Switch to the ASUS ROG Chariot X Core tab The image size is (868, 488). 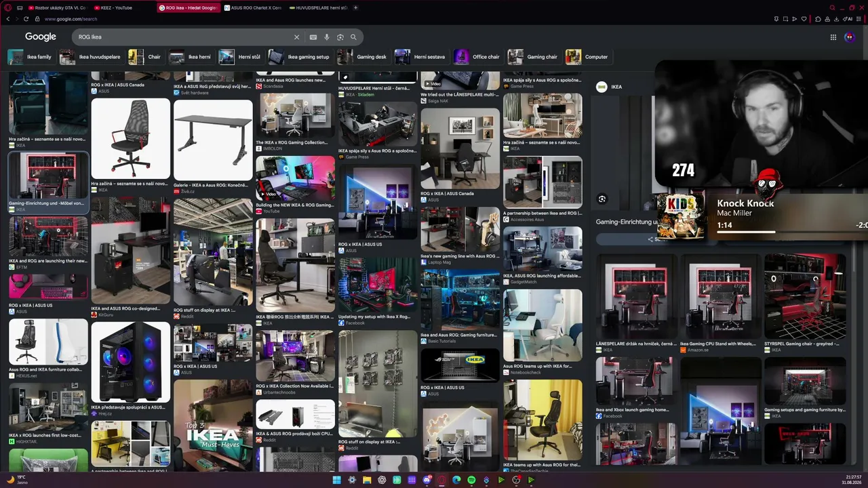click(x=253, y=7)
